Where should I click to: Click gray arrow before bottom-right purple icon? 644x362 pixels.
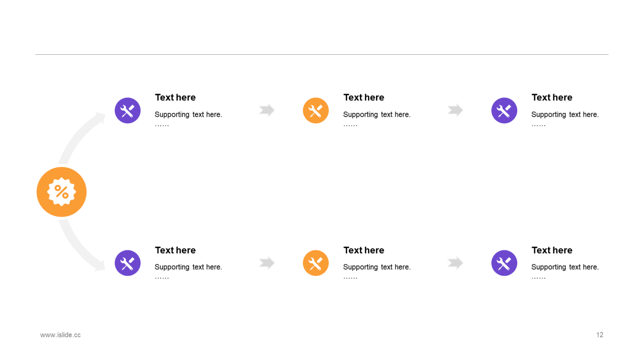[455, 263]
